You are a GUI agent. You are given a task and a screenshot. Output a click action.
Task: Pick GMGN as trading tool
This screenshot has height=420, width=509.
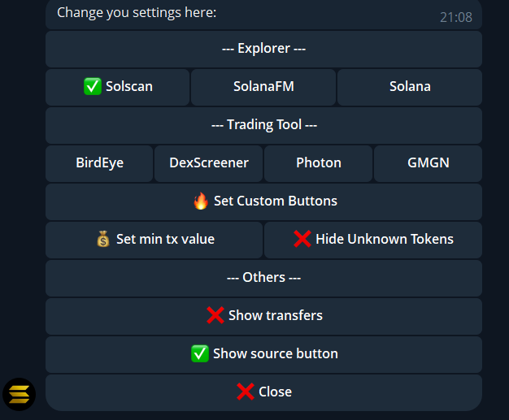pos(429,163)
